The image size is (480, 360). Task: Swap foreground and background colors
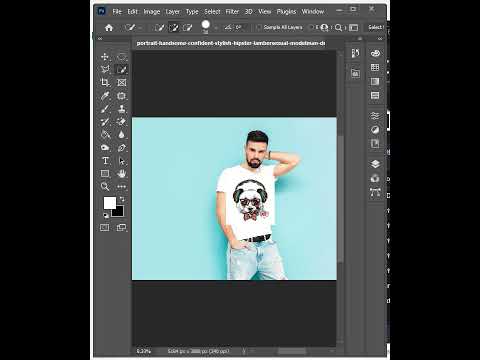[122, 199]
